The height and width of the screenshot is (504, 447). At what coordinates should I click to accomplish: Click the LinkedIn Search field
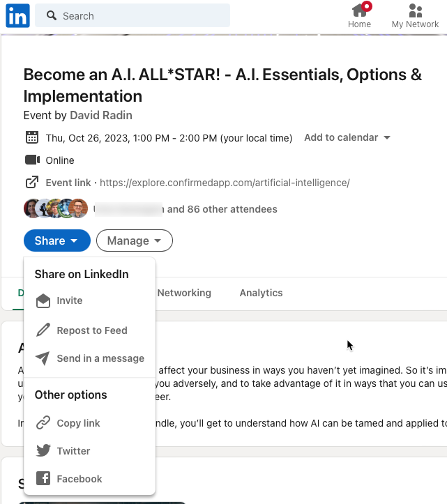(132, 15)
